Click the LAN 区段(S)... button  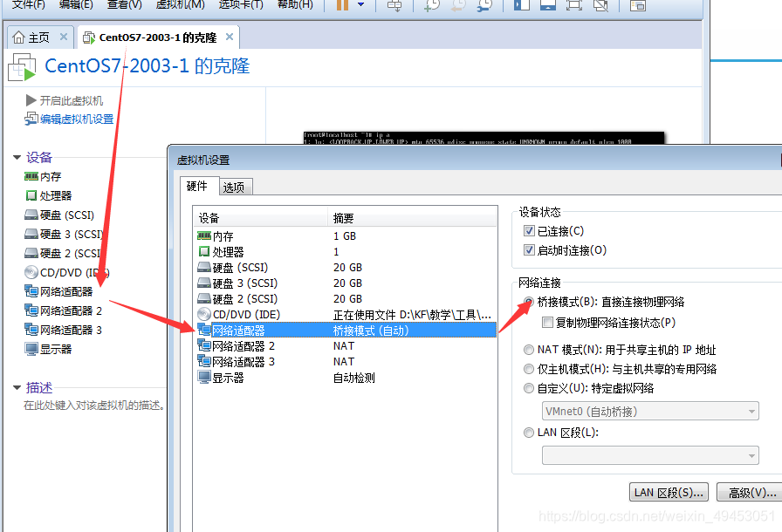(669, 492)
